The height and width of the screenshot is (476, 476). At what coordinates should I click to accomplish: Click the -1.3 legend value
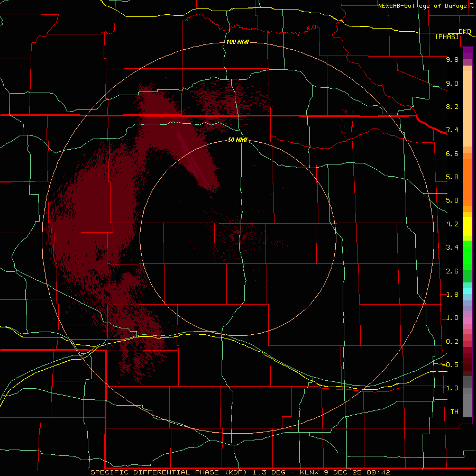click(450, 388)
